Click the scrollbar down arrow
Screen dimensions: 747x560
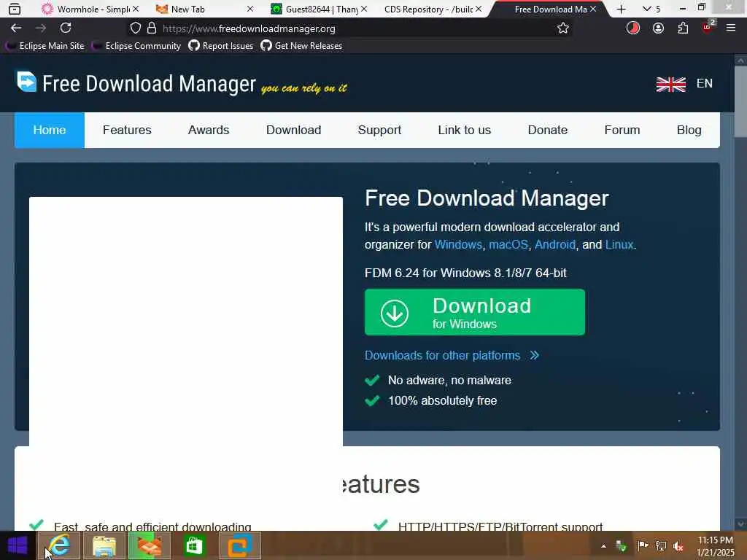741,524
